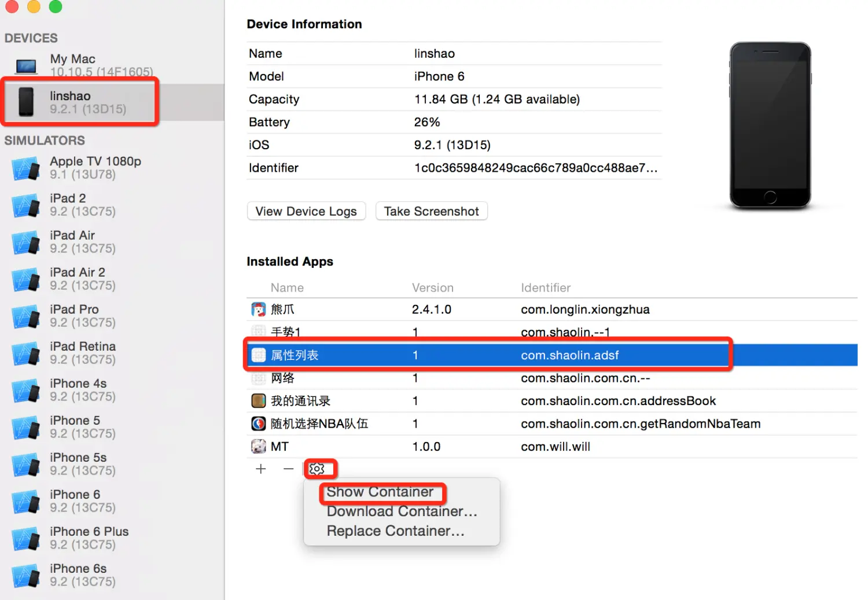Choose iPad 2 simulator icon
The height and width of the screenshot is (600, 868).
point(25,205)
